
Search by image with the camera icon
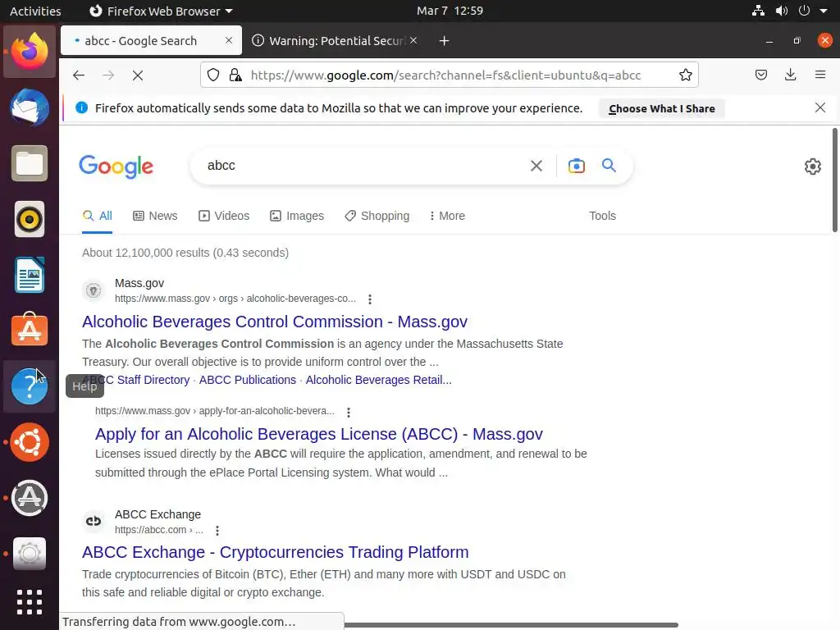pos(577,166)
